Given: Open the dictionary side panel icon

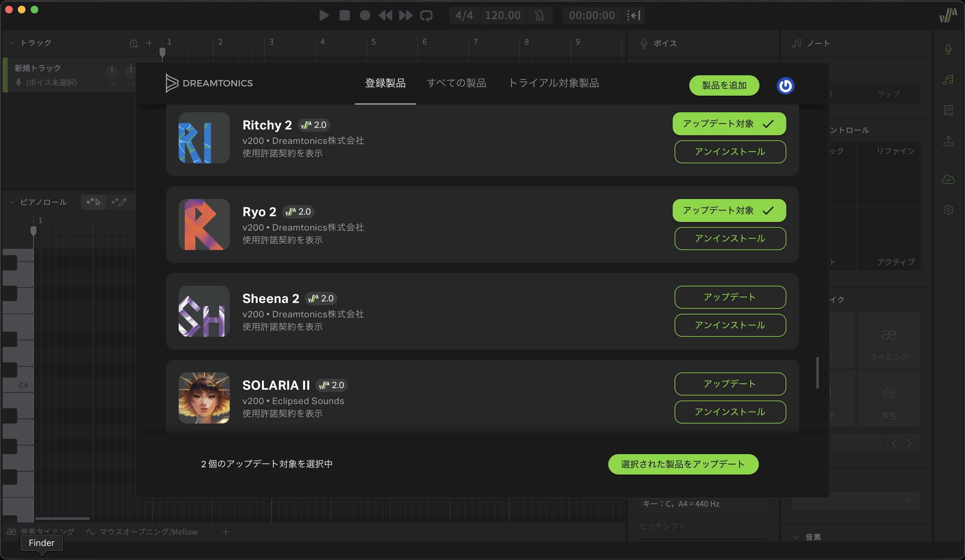Looking at the screenshot, I should point(948,110).
